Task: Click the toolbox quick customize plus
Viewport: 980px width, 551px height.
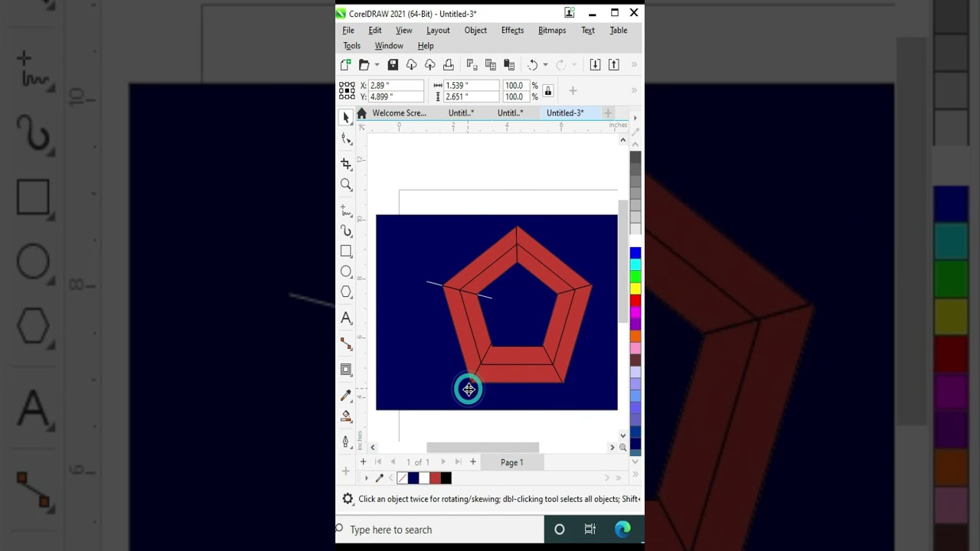Action: pos(345,471)
